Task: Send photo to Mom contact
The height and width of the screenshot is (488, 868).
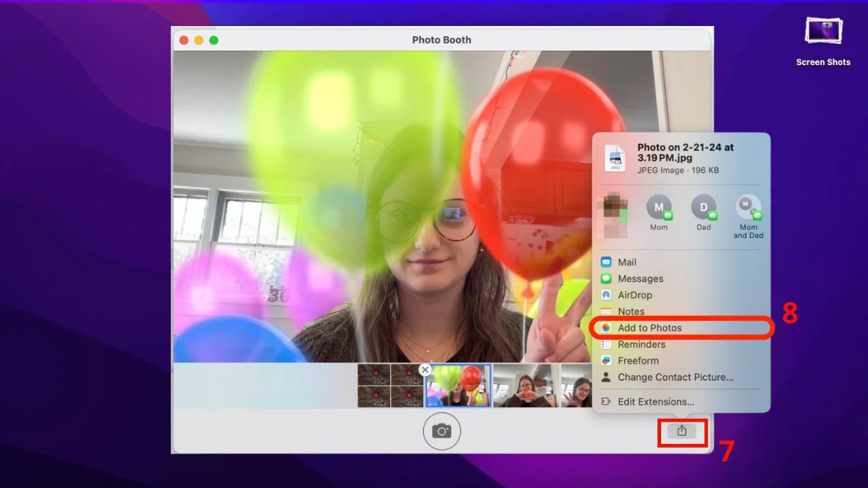Action: click(659, 212)
